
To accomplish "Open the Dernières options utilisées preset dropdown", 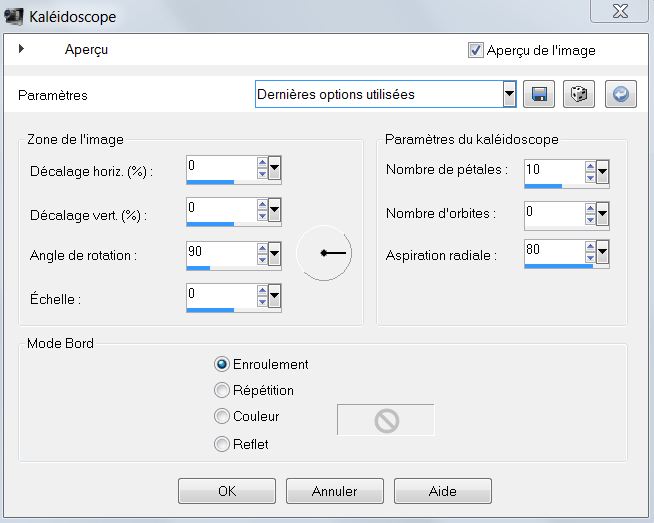I will pyautogui.click(x=509, y=94).
